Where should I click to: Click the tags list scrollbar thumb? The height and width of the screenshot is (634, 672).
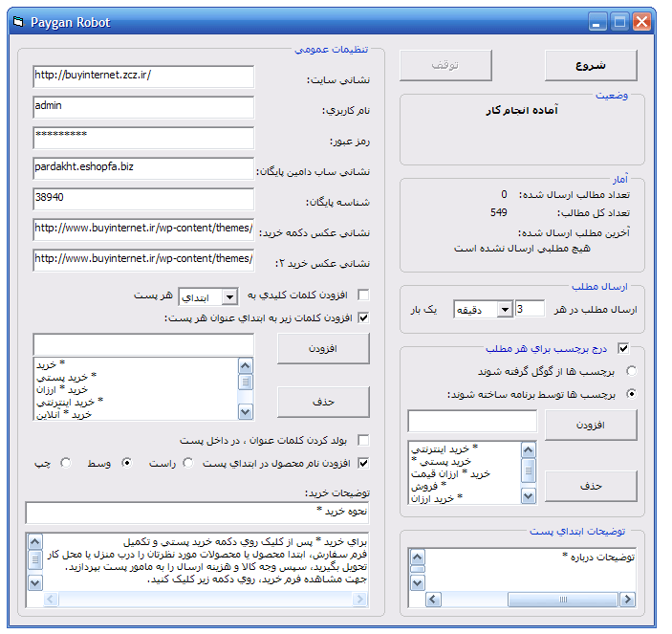coord(529,470)
